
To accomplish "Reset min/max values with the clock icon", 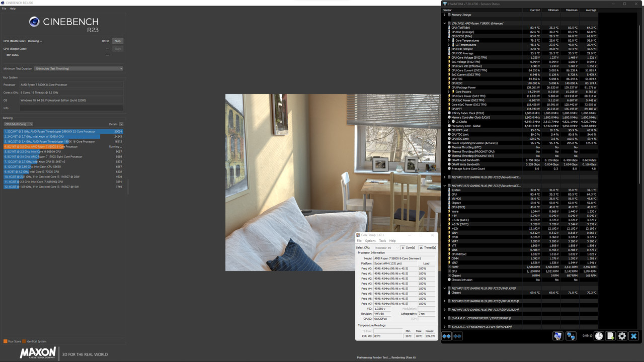I will coord(599,335).
